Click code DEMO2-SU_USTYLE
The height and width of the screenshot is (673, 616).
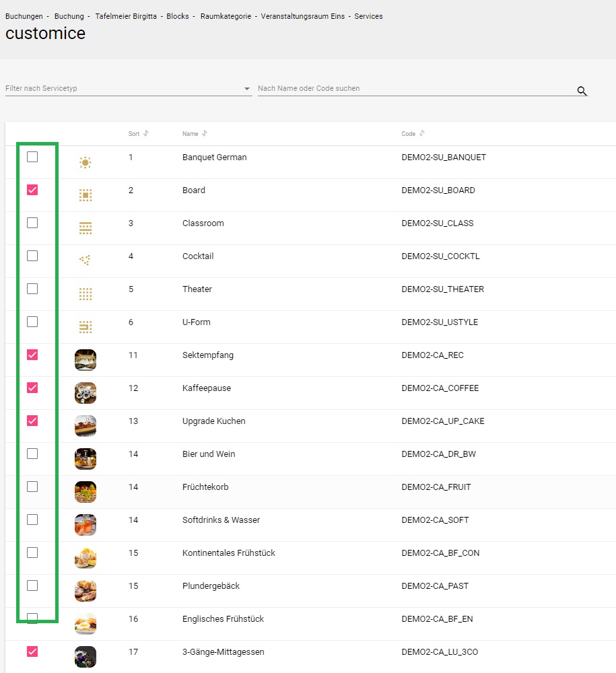pyautogui.click(x=440, y=322)
